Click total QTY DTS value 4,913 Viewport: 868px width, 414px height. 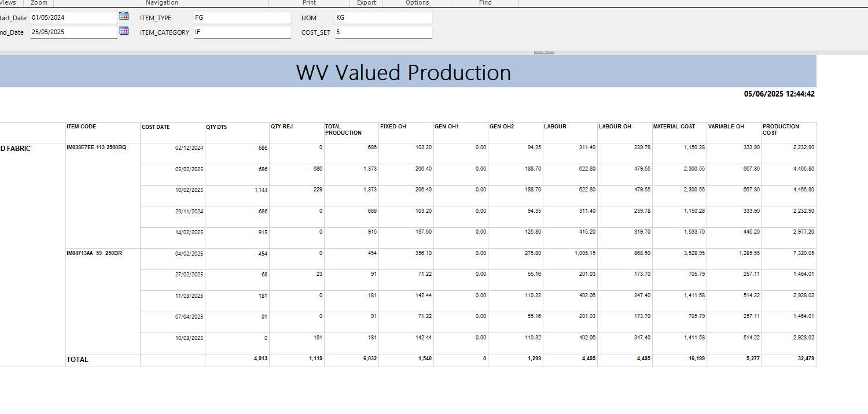click(261, 358)
